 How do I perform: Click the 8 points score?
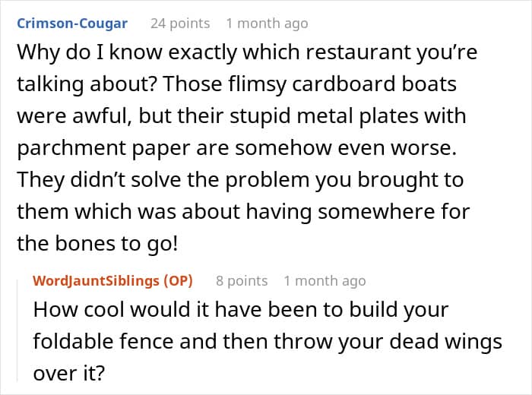(x=242, y=281)
